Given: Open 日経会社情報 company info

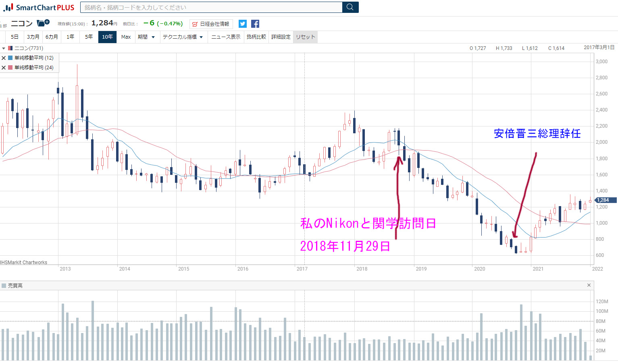Looking at the screenshot, I should click(x=211, y=24).
